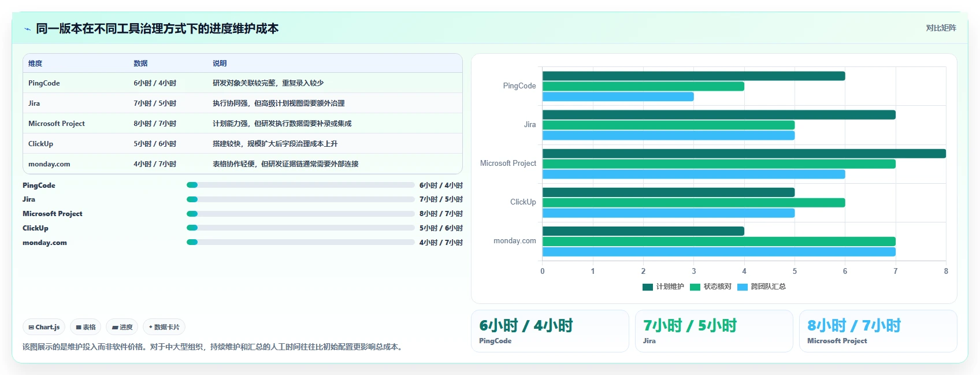The image size is (980, 375).
Task: Click table value 5小时 / 6小时 in ClickUp row
Action: pyautogui.click(x=155, y=144)
